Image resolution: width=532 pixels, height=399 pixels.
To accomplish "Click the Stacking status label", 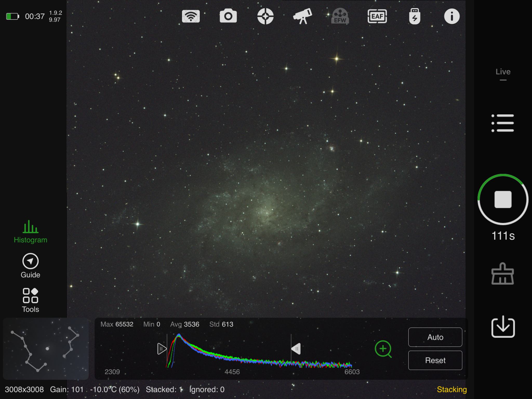I will pyautogui.click(x=452, y=389).
